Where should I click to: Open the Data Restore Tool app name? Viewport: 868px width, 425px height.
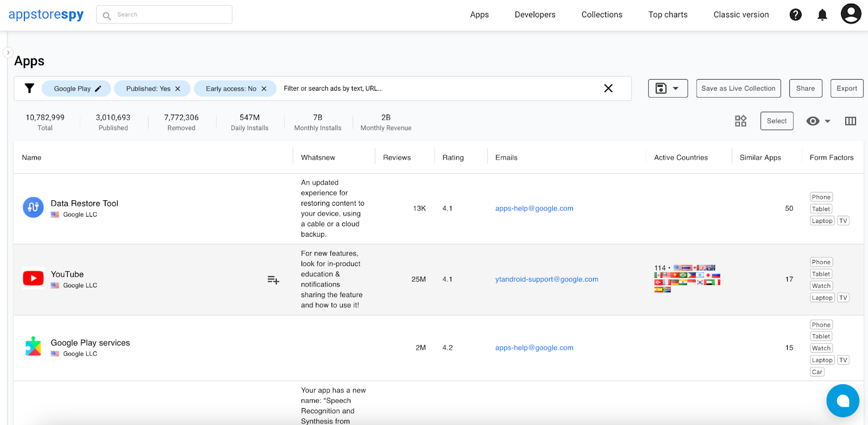coord(85,204)
